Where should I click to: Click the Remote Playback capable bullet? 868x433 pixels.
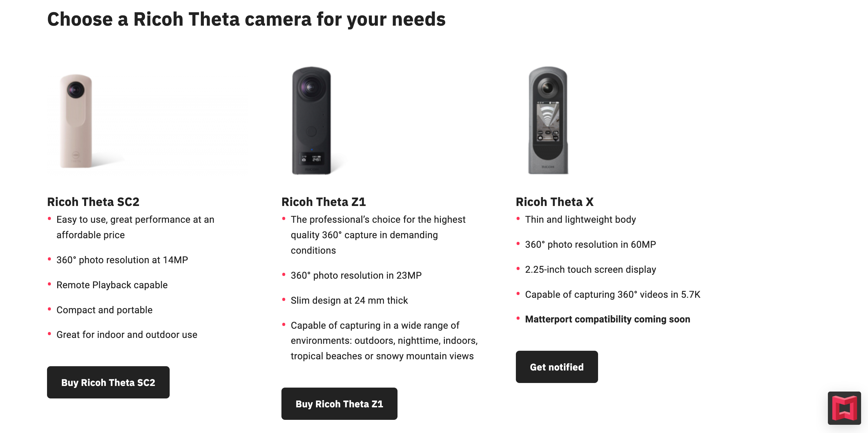pyautogui.click(x=112, y=285)
